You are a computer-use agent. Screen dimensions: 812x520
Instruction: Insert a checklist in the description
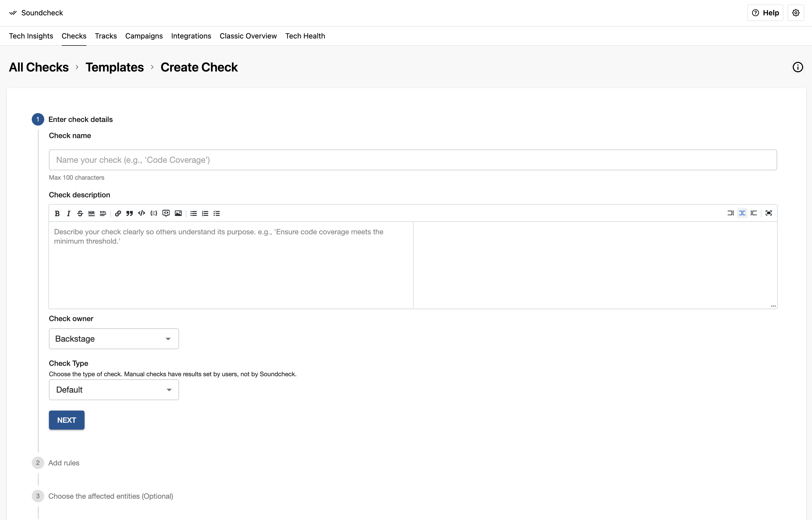coord(217,213)
